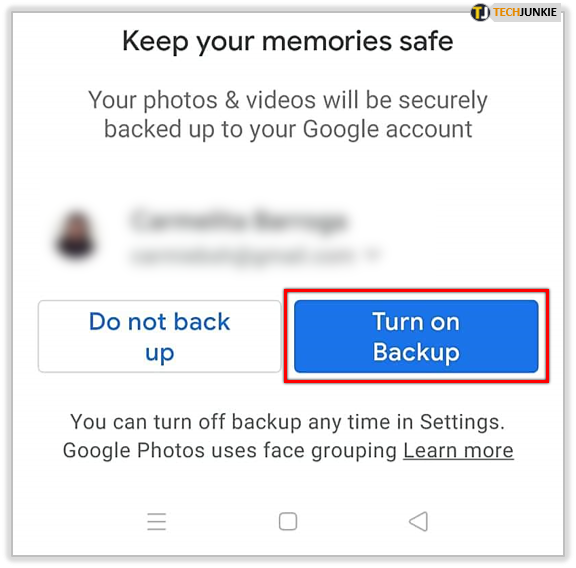This screenshot has width=576, height=568.
Task: Select the blurred account name line
Action: pos(238,220)
